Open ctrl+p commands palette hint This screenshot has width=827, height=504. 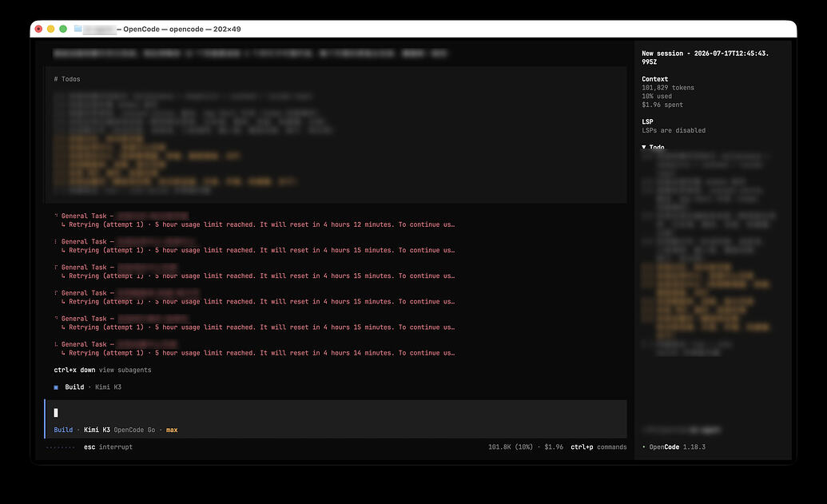598,447
